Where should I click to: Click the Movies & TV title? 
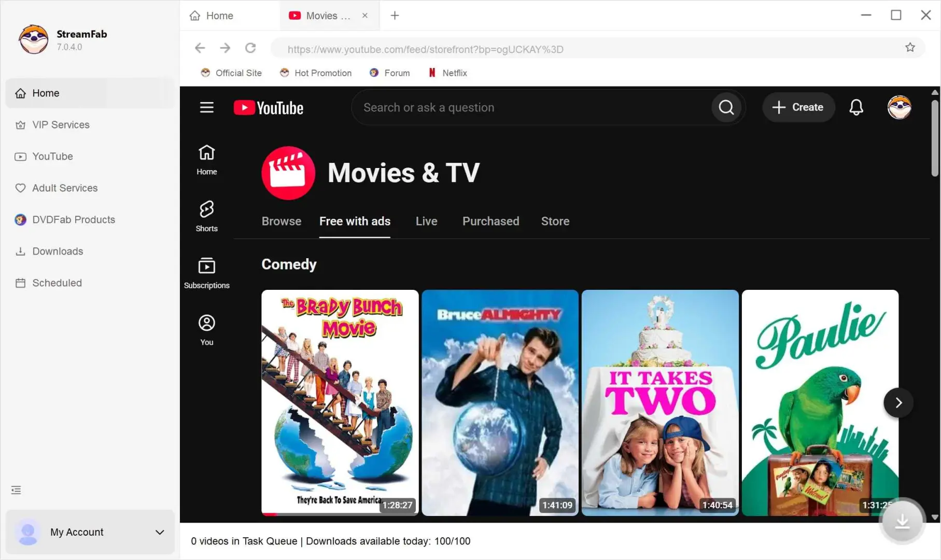point(404,173)
